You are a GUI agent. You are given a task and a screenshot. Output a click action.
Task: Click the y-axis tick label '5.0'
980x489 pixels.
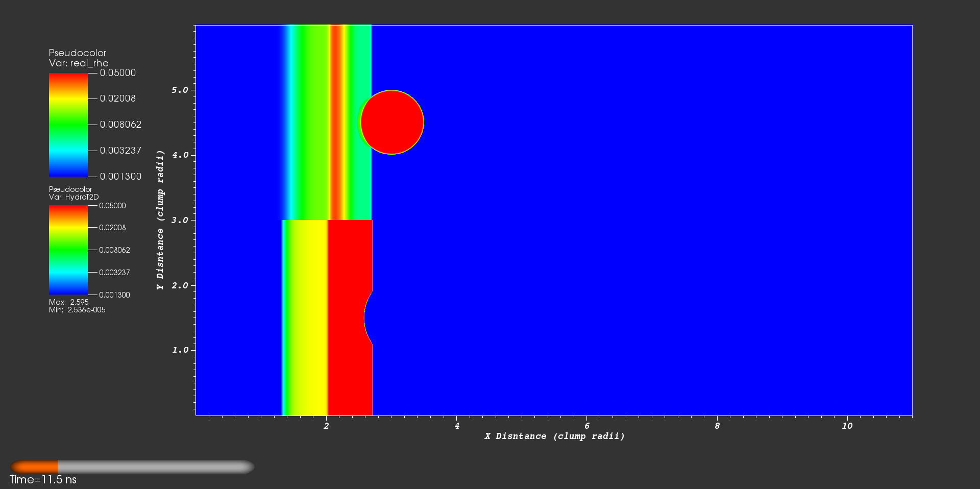180,90
